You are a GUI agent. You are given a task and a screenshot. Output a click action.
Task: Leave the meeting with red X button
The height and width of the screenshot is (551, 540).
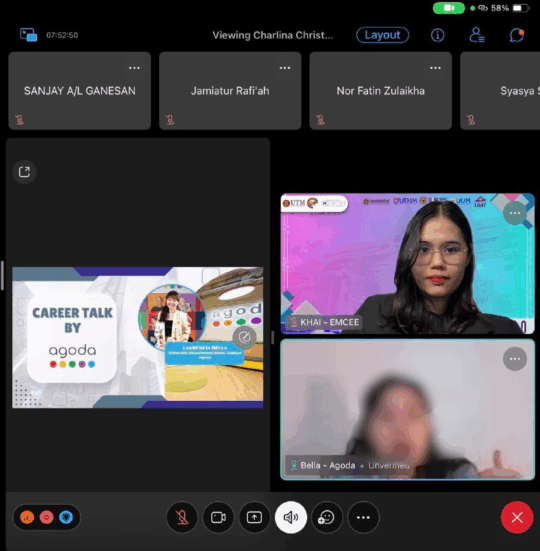tap(517, 517)
